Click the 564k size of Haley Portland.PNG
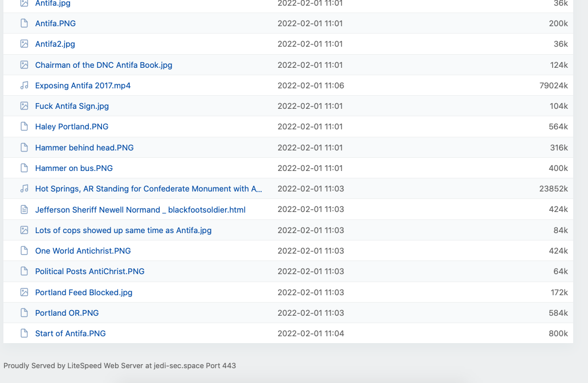 point(558,127)
